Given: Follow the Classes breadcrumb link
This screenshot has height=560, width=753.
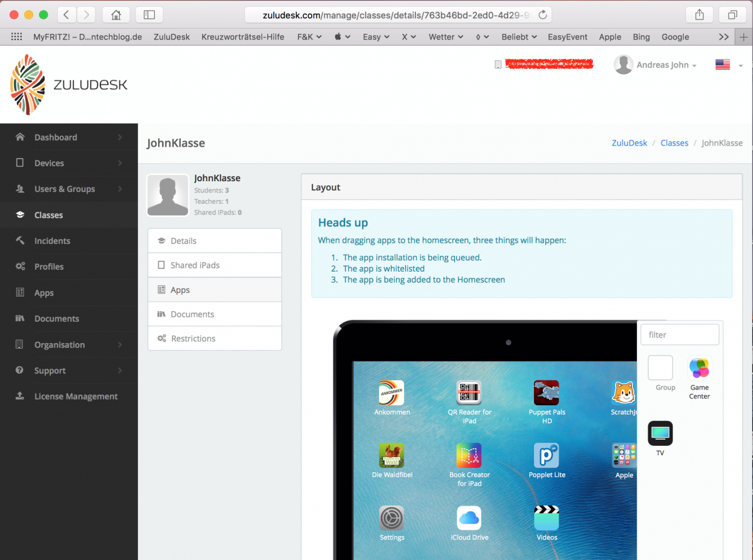Looking at the screenshot, I should click(x=675, y=143).
